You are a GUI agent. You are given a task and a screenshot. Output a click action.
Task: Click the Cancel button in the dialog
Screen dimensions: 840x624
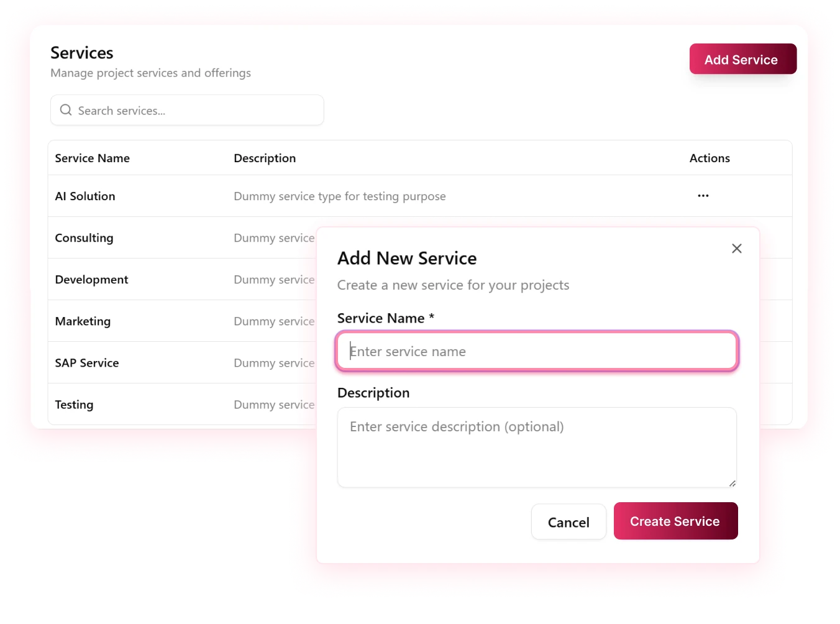click(568, 522)
